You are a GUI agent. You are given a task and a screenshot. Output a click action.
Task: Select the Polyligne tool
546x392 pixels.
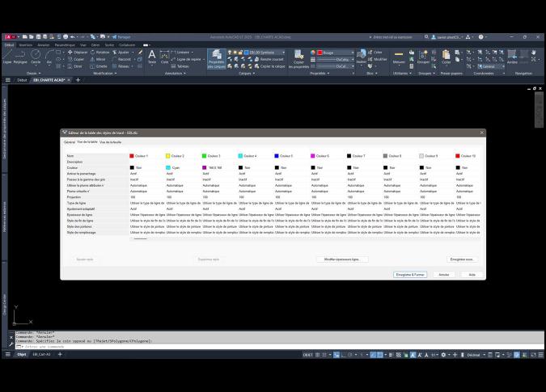pos(20,57)
